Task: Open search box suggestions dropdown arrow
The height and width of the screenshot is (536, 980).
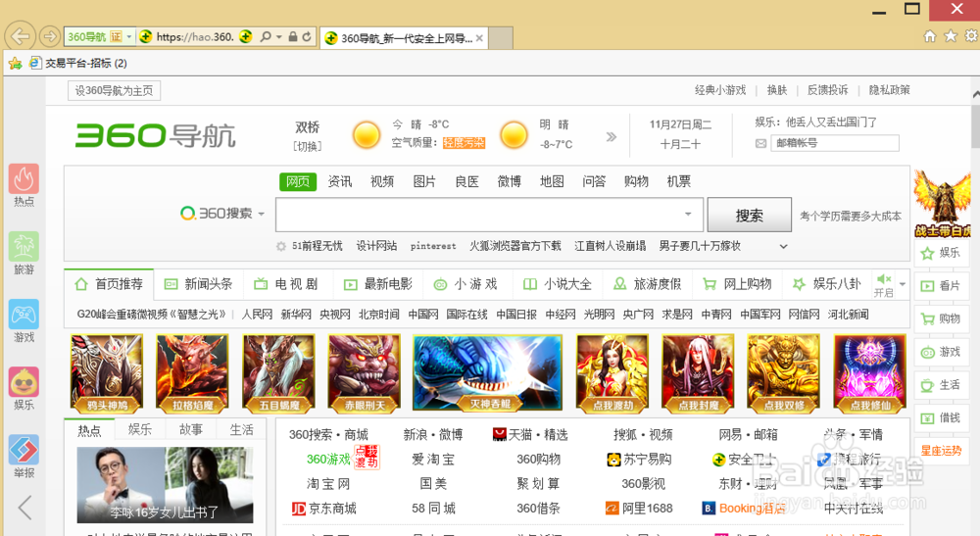Action: click(688, 214)
